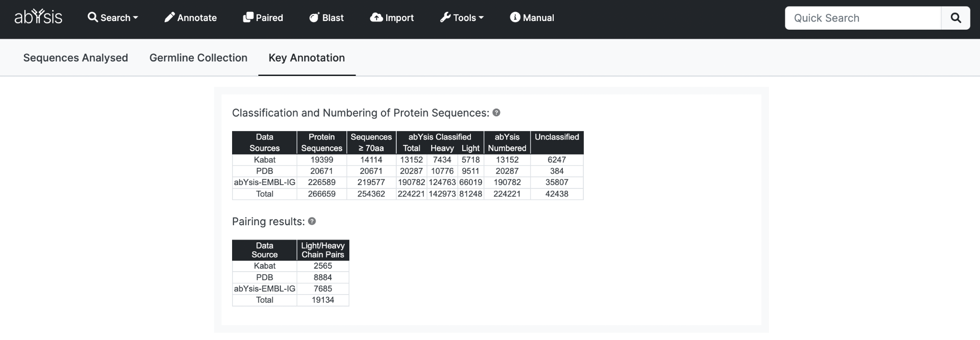
Task: Click the Tools wrench icon
Action: pyautogui.click(x=445, y=18)
